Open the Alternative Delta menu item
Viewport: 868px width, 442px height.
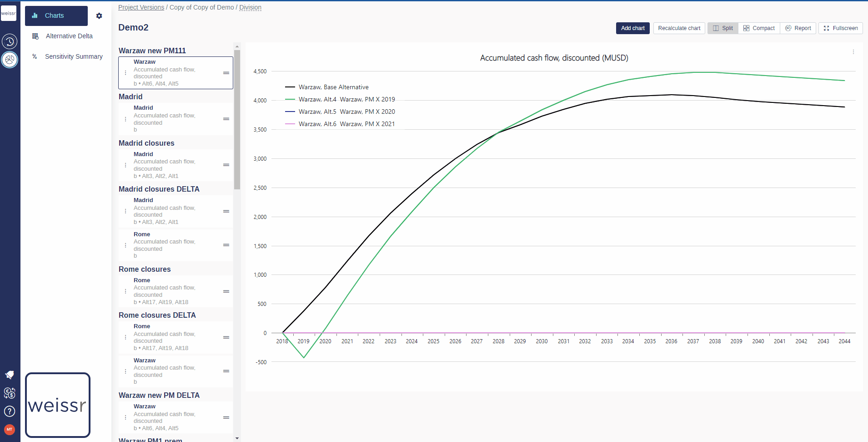tap(69, 36)
